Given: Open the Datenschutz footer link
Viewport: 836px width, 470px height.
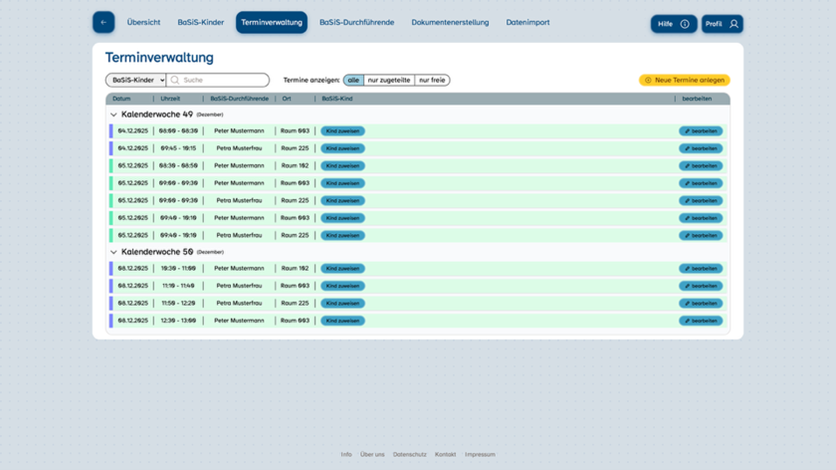Looking at the screenshot, I should 409,454.
